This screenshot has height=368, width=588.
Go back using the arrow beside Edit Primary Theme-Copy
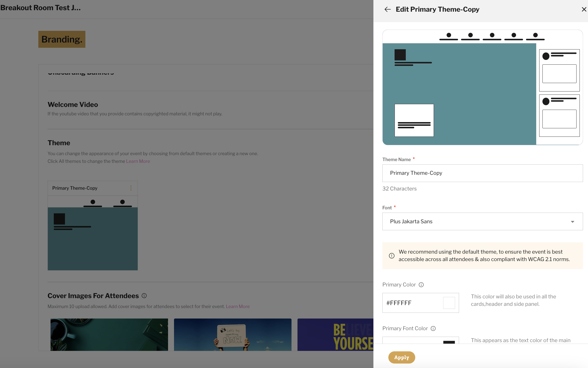point(388,9)
